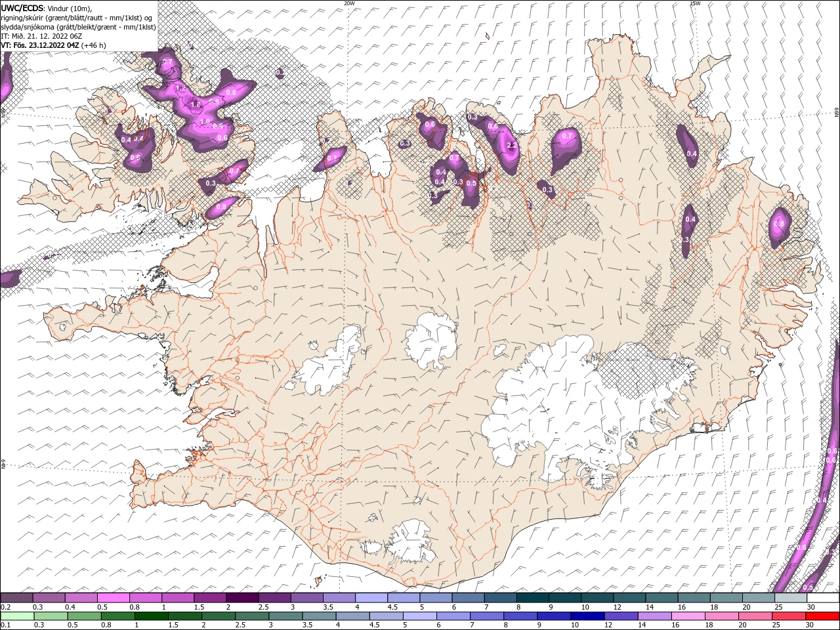
Task: Pick the medium green 0.8 swatch in rain legend
Action: point(117,616)
